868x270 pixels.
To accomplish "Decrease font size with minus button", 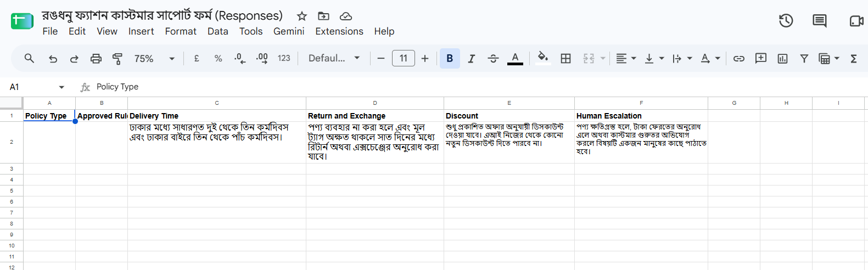I will coord(381,58).
